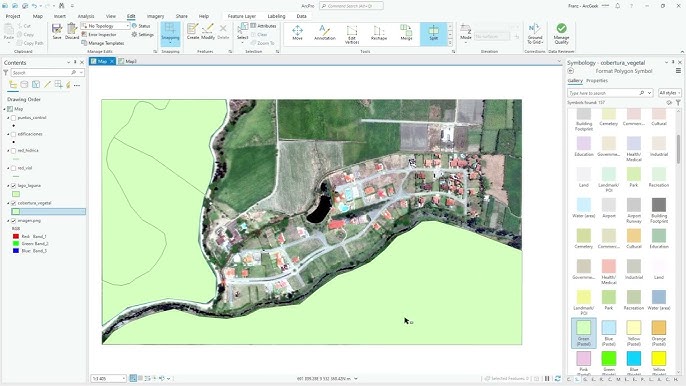Viewport: 686px width, 386px height.
Task: Activate the Edit Vertices tool
Action: (352, 34)
